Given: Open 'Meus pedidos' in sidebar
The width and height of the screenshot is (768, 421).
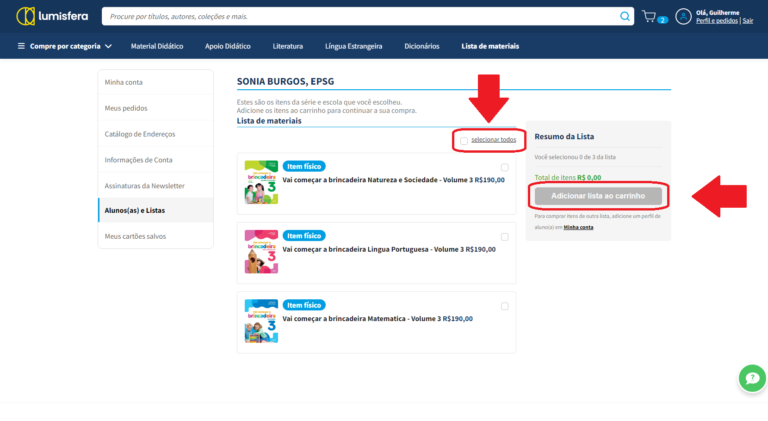Looking at the screenshot, I should 126,108.
